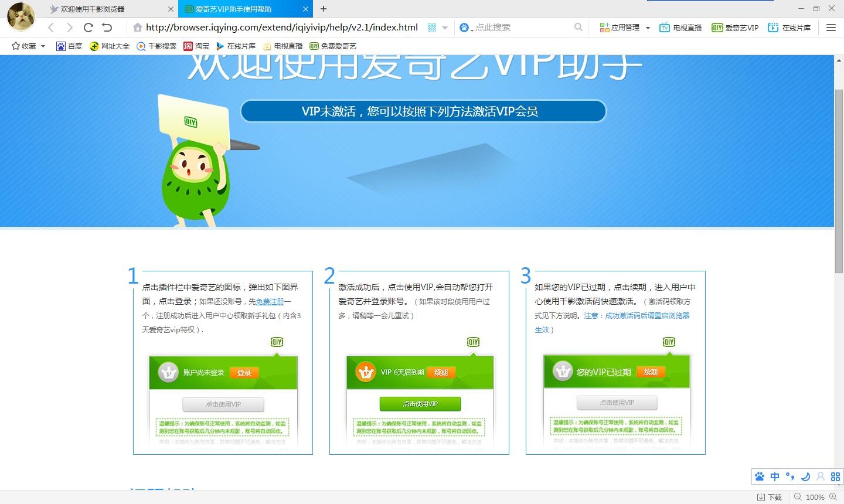Open the search engine selector paw icon
This screenshot has width=844, height=504.
tap(464, 28)
